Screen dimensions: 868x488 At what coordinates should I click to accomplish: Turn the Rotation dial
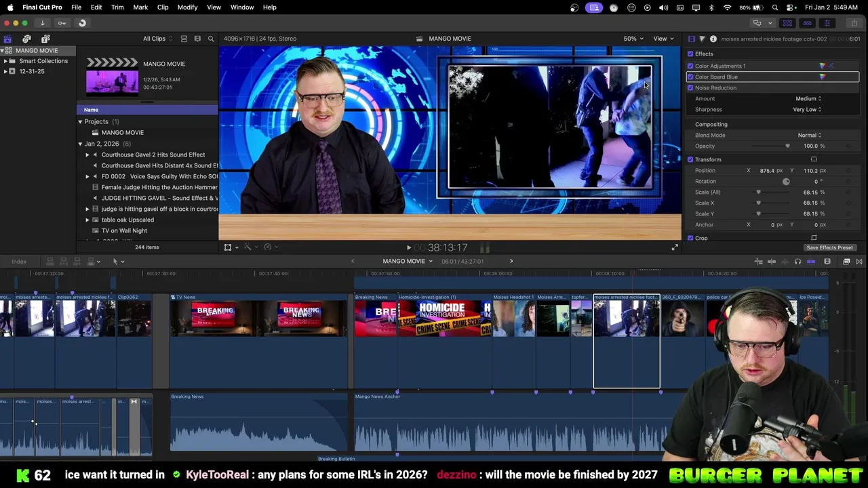pos(786,182)
